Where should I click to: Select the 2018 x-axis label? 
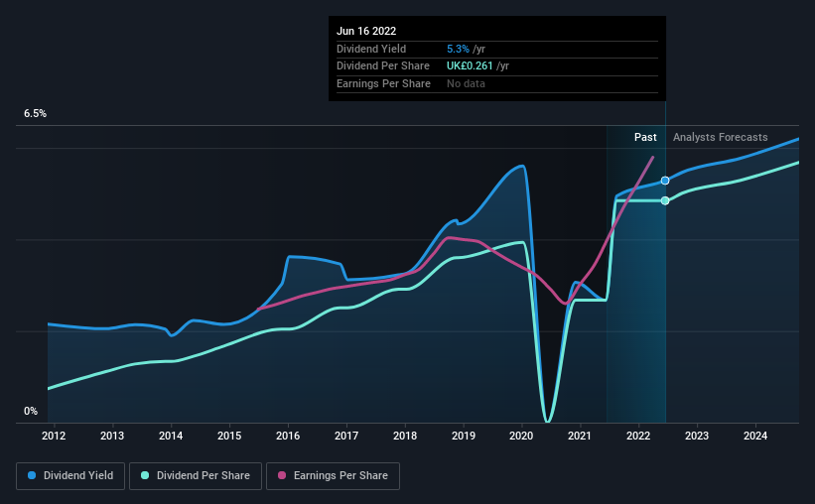point(405,436)
